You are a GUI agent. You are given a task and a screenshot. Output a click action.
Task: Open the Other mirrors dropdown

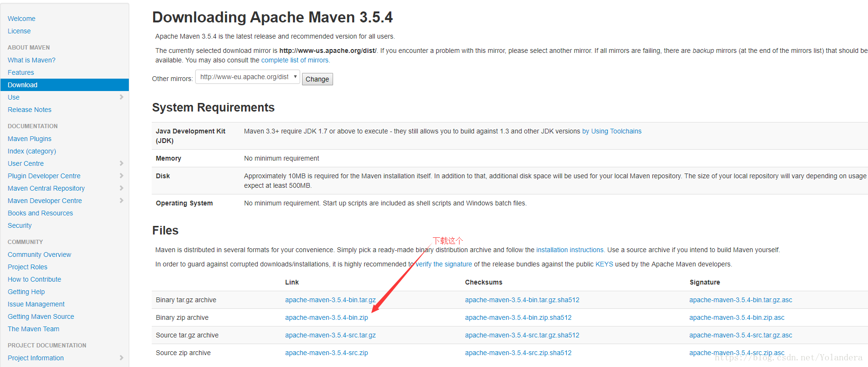coord(248,77)
